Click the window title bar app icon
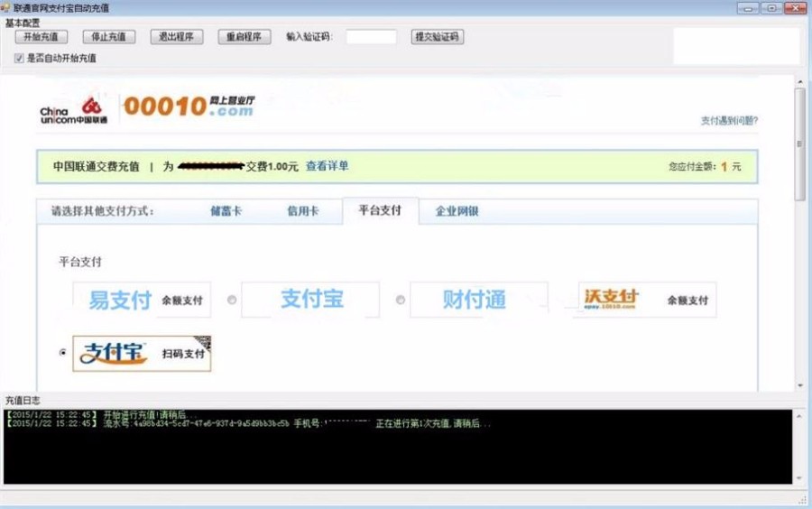Viewport: 812px width, 509px height. pyautogui.click(x=5, y=7)
